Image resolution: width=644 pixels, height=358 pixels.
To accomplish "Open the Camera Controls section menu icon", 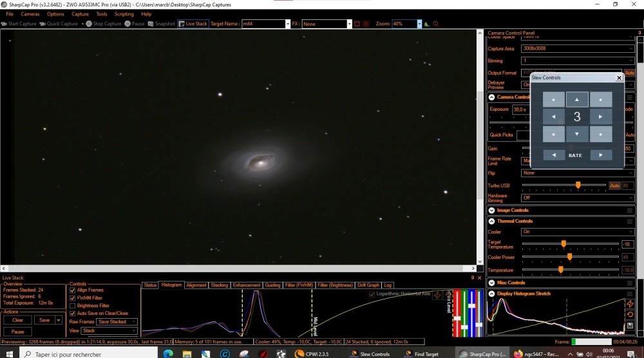I will pyautogui.click(x=629, y=97).
